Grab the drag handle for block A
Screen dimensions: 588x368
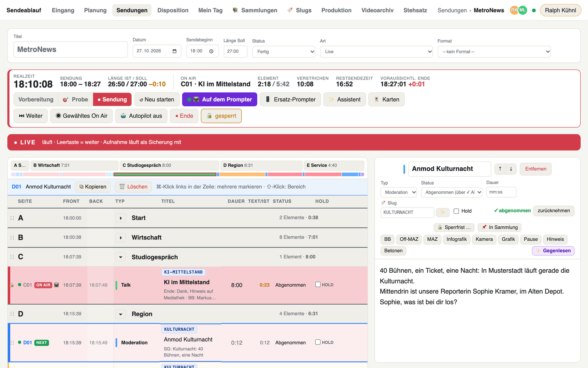click(12, 218)
